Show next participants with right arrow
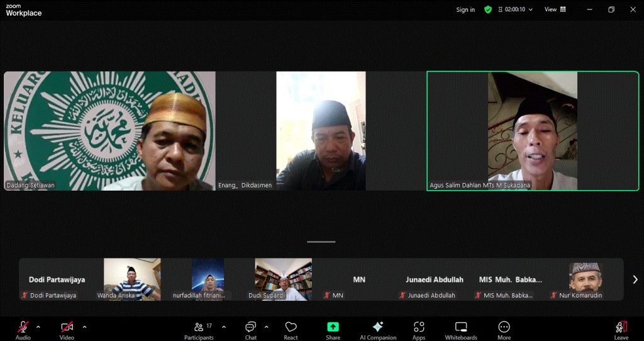Viewport: 644px width, 341px height. click(635, 279)
